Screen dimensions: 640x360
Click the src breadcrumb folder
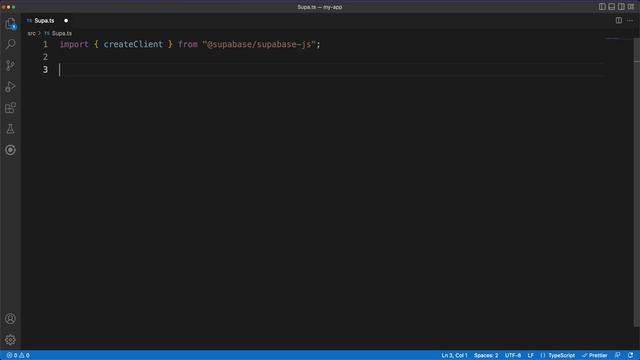click(31, 33)
